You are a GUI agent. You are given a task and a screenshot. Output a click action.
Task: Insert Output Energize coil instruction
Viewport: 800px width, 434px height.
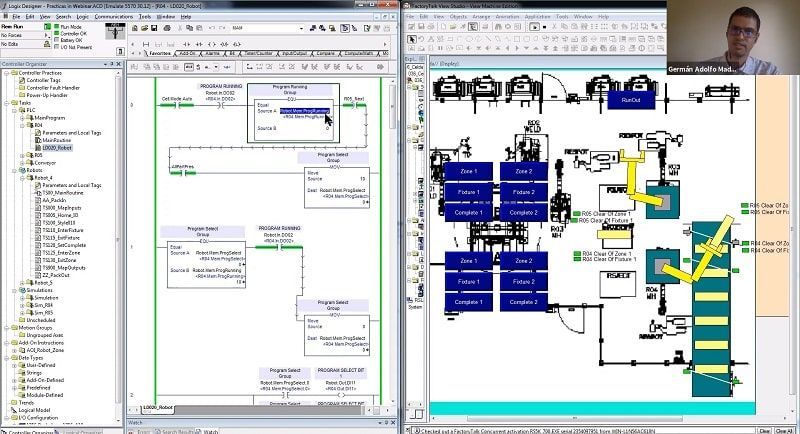coord(212,44)
